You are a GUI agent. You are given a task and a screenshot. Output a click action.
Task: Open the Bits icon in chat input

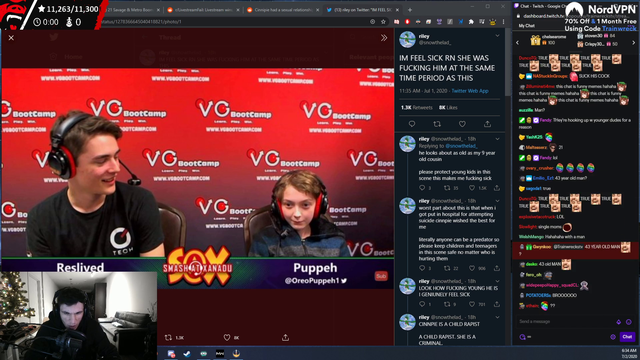click(619, 322)
